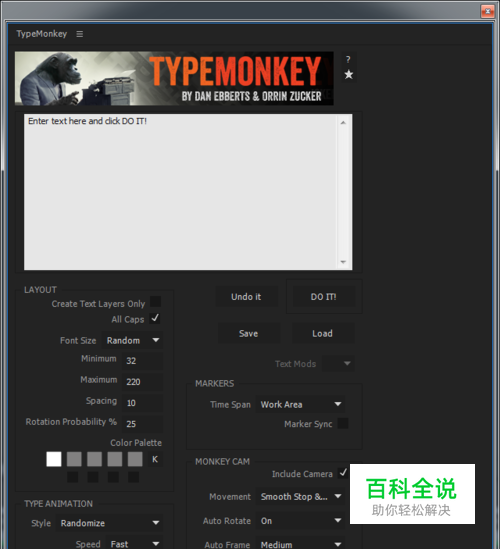Click the Undo it button
This screenshot has height=549, width=500.
(x=246, y=297)
